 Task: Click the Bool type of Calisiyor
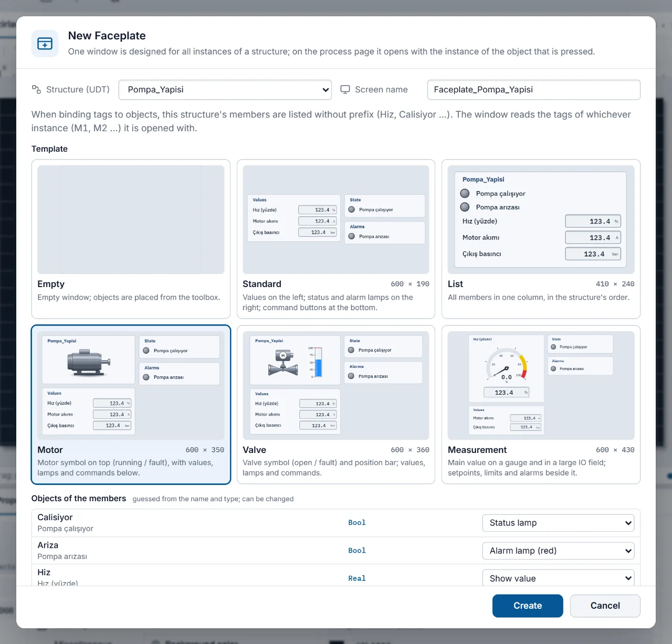tap(357, 523)
